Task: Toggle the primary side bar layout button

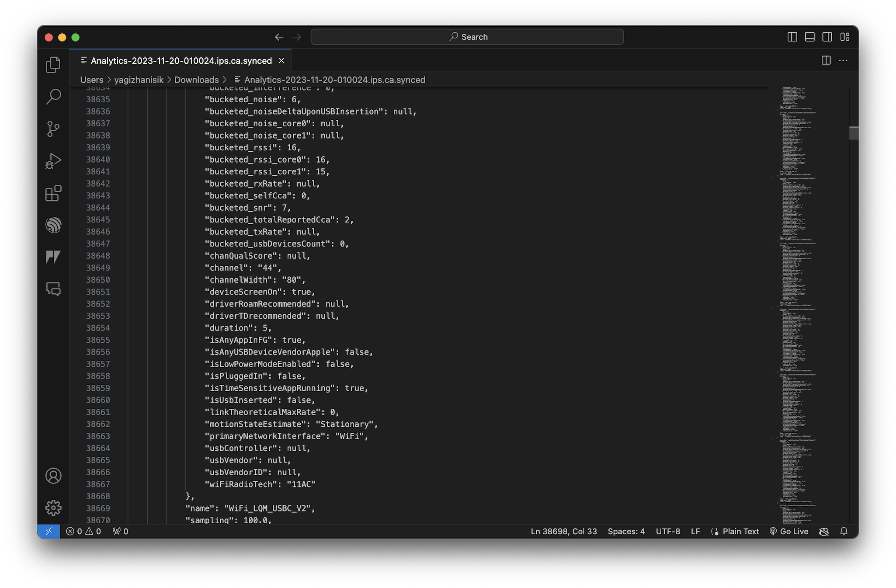Action: coord(792,37)
